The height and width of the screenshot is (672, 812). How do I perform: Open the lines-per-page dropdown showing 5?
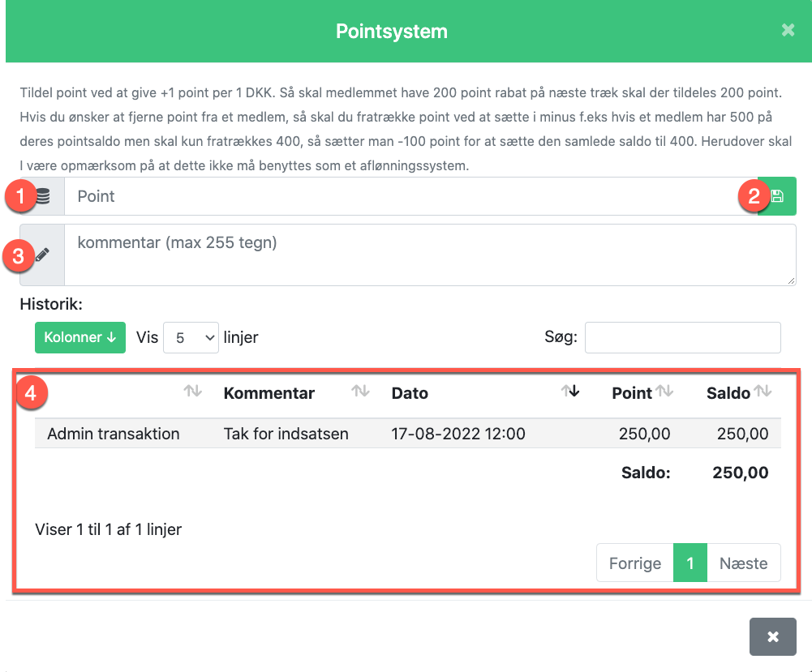[x=191, y=337]
